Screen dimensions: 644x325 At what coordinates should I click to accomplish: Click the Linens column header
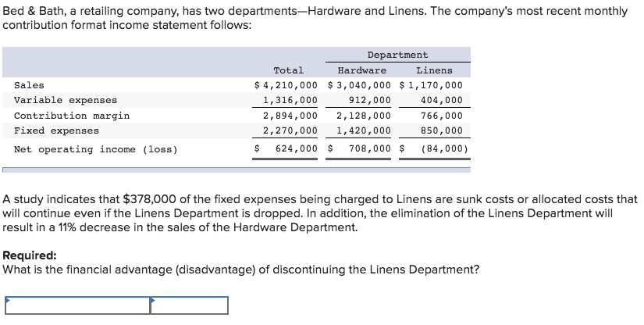[434, 70]
